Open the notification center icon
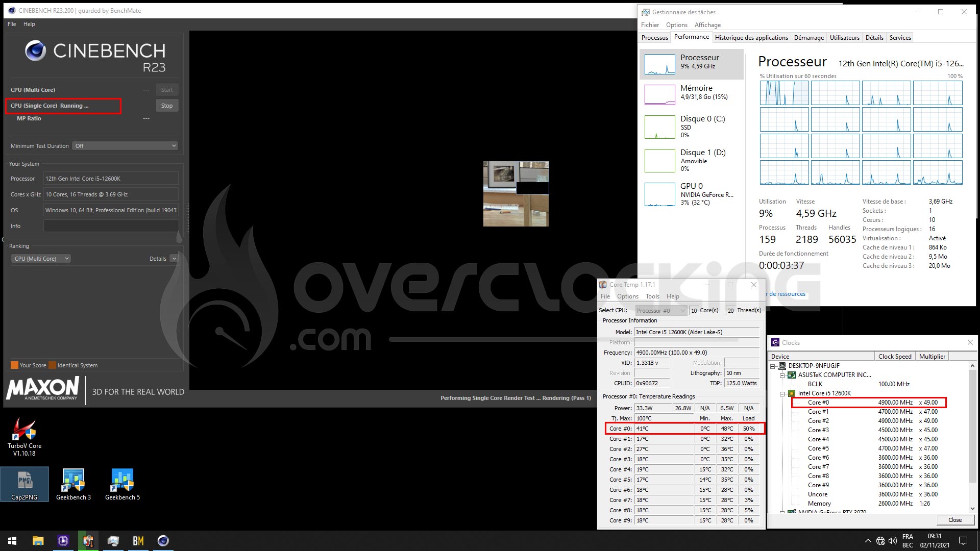The width and height of the screenshot is (980, 551). coord(963,541)
